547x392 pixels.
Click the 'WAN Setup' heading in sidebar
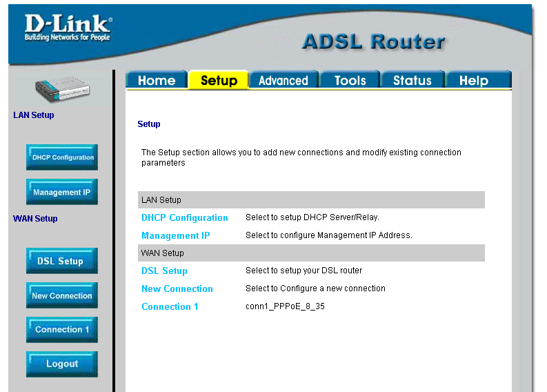(x=35, y=219)
